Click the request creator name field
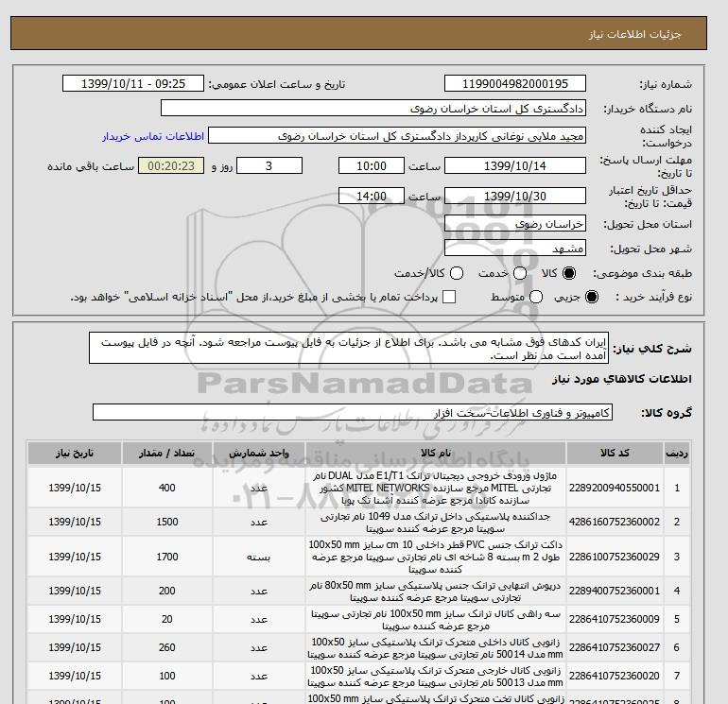This screenshot has height=704, width=728. (397, 136)
